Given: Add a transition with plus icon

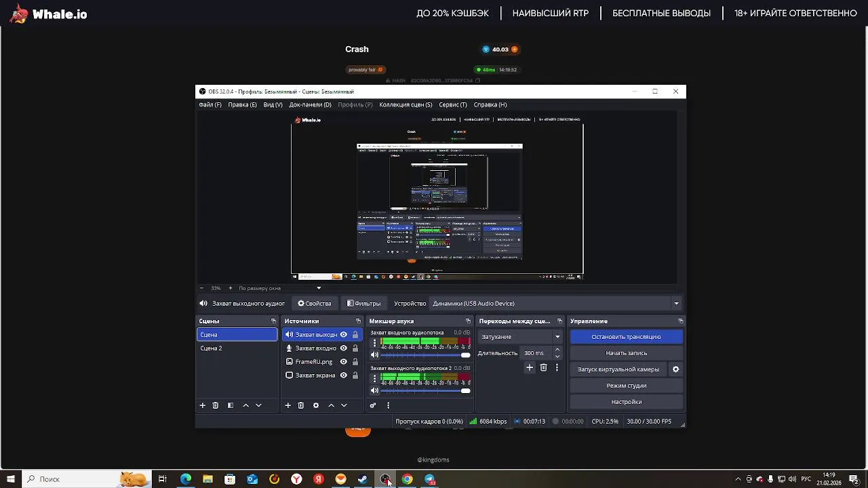Looking at the screenshot, I should click(530, 367).
